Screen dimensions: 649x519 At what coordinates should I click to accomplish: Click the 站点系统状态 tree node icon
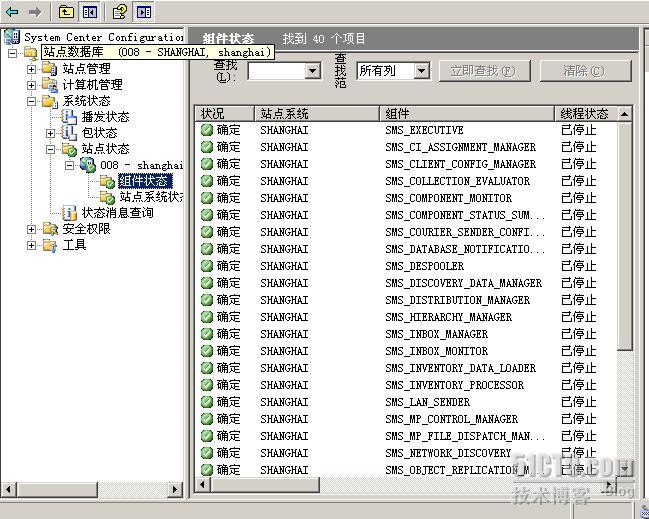tap(107, 197)
